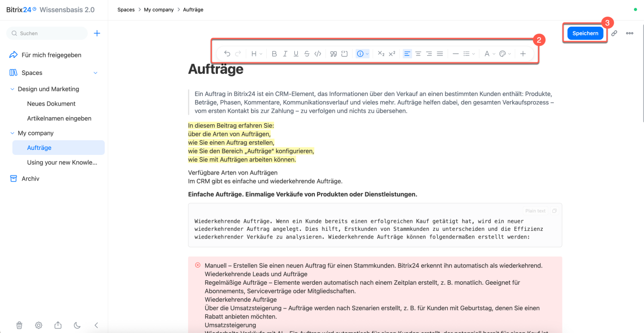Insert a horizontal divider line
Screen dimensions: 644x333
(x=455, y=54)
